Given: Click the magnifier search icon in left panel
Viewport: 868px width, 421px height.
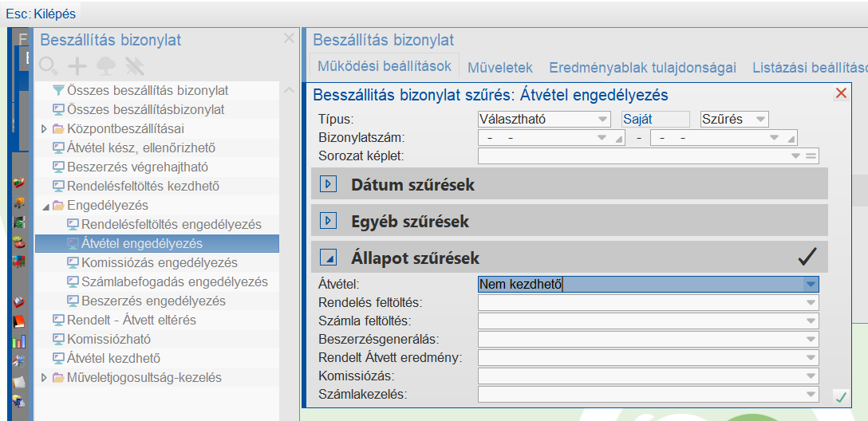Looking at the screenshot, I should pos(49,65).
